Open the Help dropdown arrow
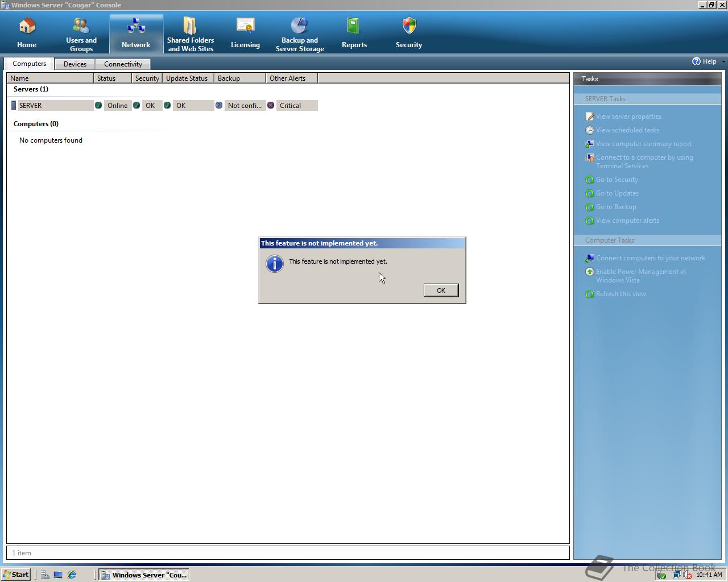The image size is (728, 582). [x=723, y=61]
